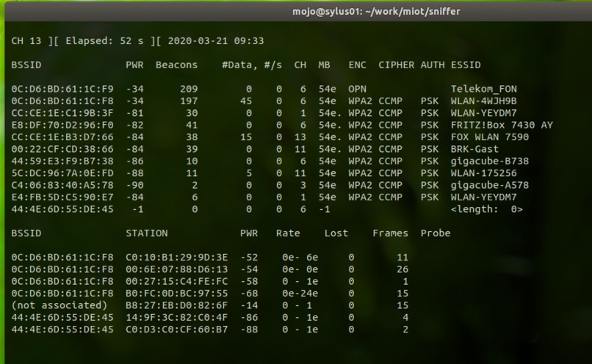Select ESSID Telekom_FON
Screen dimensions: 592x364
pyautogui.click(x=483, y=89)
